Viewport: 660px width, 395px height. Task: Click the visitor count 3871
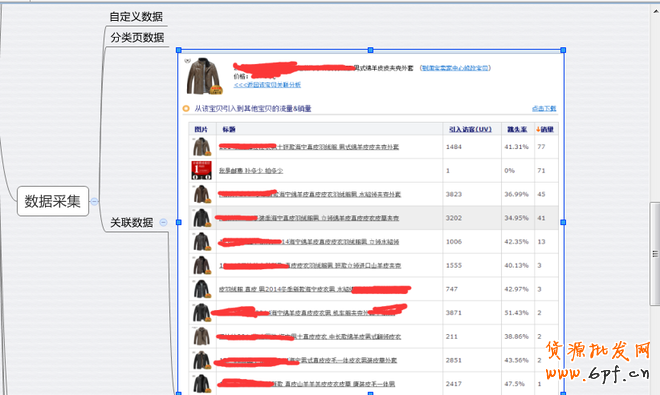point(454,312)
